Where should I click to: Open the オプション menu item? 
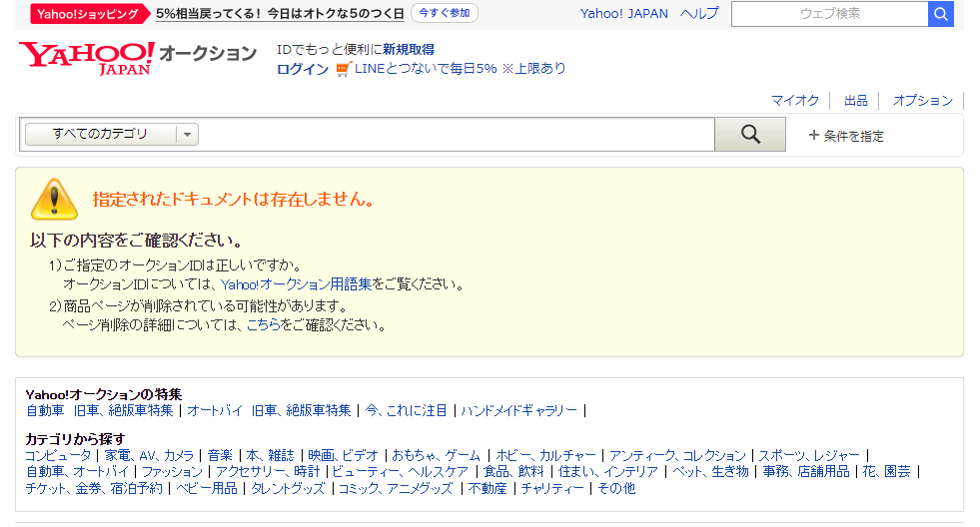pyautogui.click(x=922, y=100)
